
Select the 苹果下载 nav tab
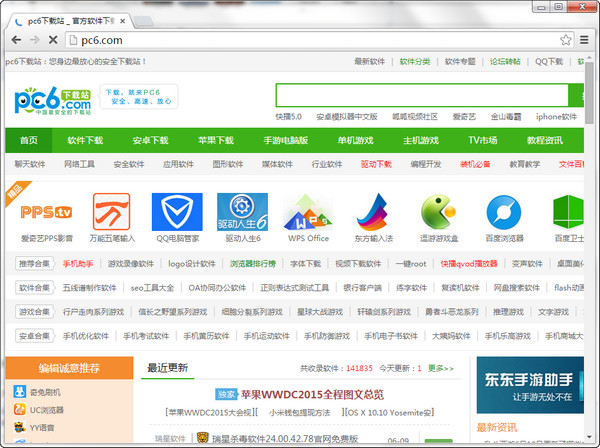tap(216, 140)
